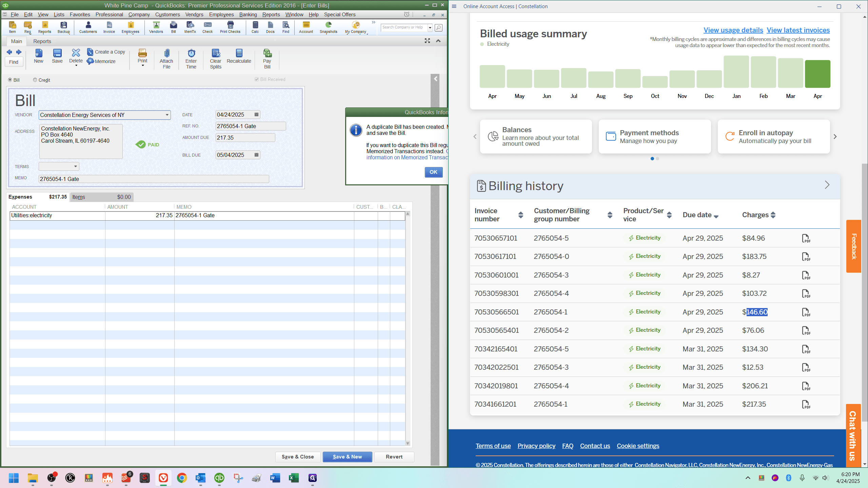The image size is (868, 488).
Task: Expand the Billing history section chevron
Action: [827, 185]
